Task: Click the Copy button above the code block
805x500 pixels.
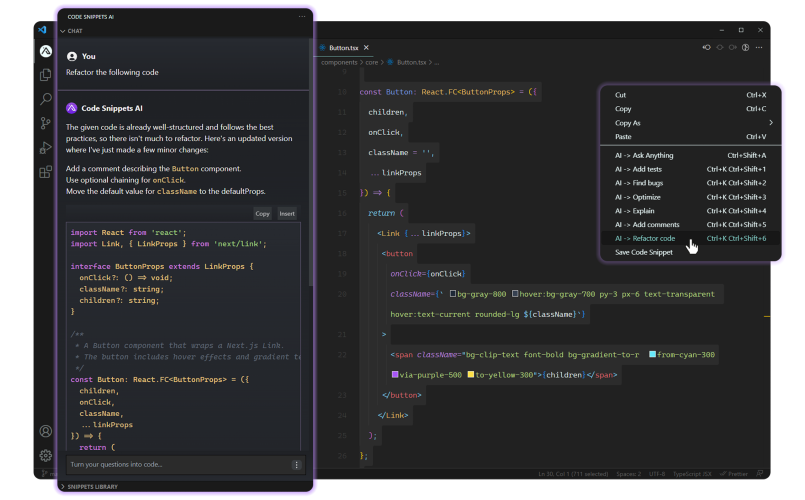Action: (x=262, y=214)
